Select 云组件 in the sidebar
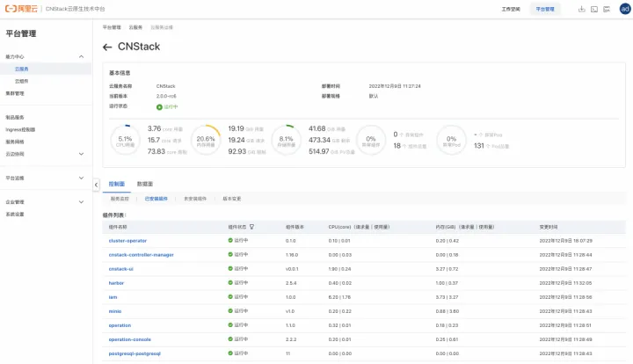The image size is (633, 364). click(x=22, y=81)
